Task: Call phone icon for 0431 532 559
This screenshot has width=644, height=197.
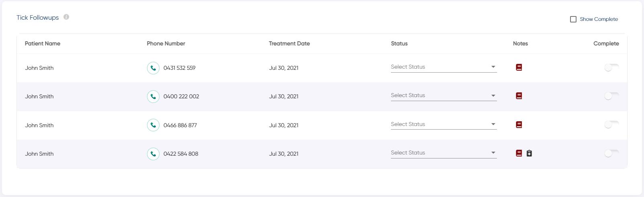Action: tap(153, 68)
